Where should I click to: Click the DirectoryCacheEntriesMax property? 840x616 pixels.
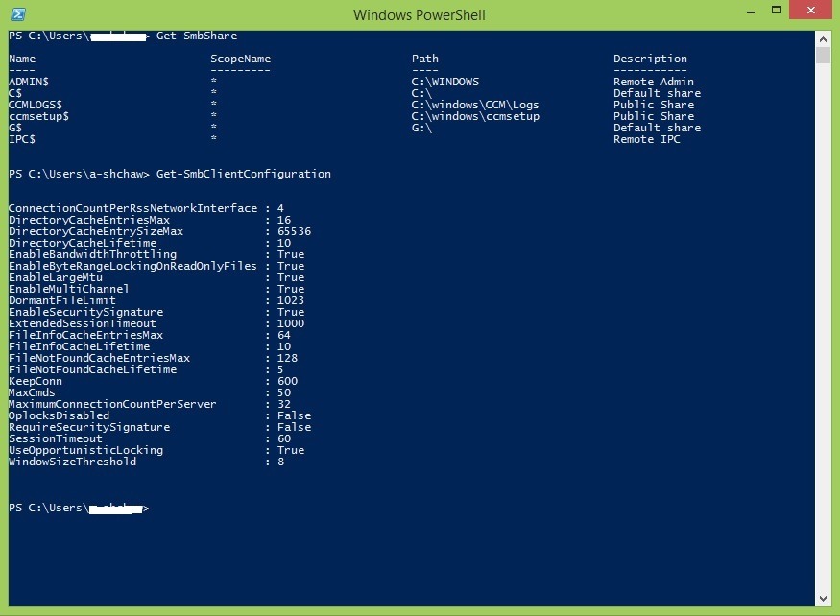89,220
